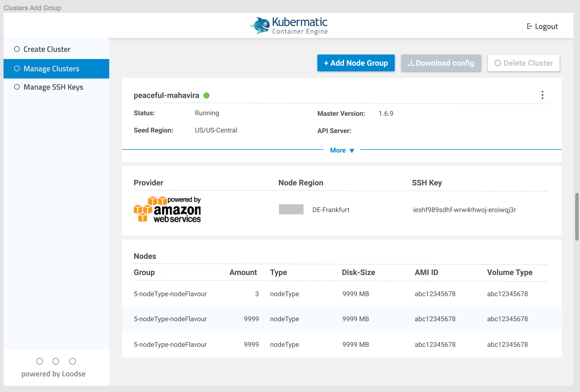Click the circle icon on Delete Cluster

[x=498, y=63]
